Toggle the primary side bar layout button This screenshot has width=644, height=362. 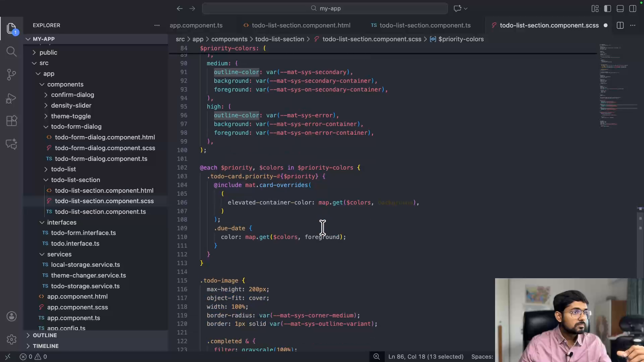(x=607, y=9)
